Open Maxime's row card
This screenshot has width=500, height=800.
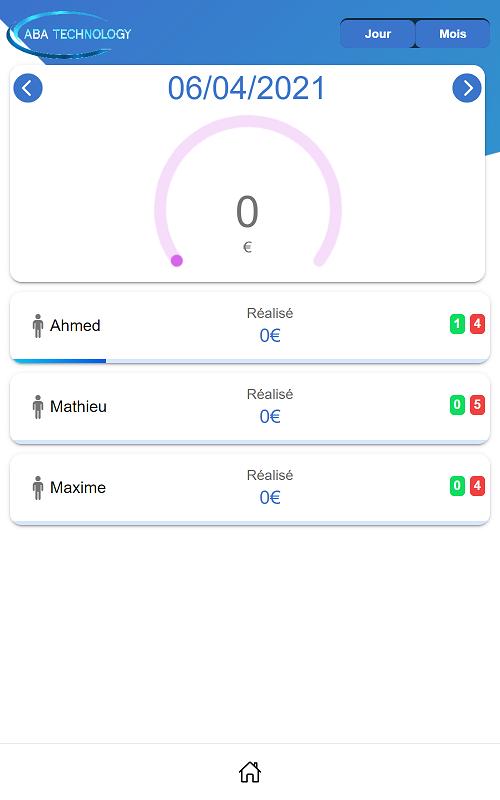[x=250, y=490]
